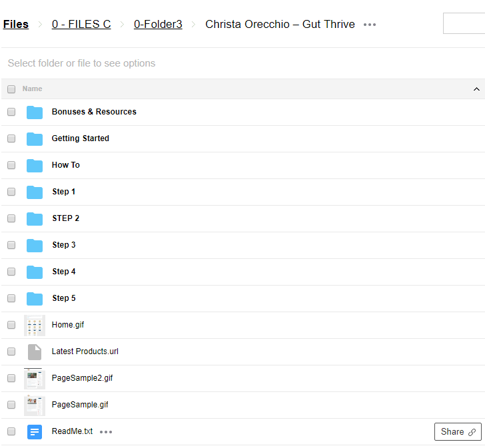The image size is (485, 448).
Task: Click the Step 5 folder icon
Action: [x=35, y=298]
